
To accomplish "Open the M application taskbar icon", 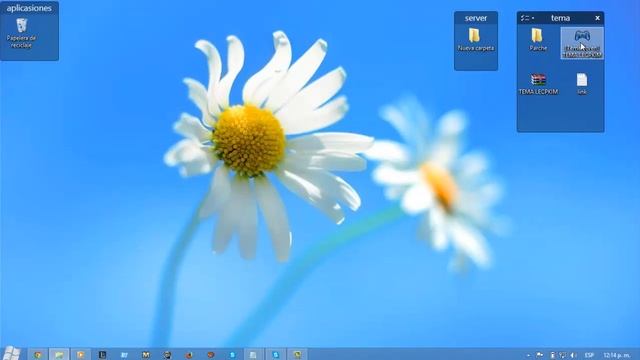I will [146, 355].
